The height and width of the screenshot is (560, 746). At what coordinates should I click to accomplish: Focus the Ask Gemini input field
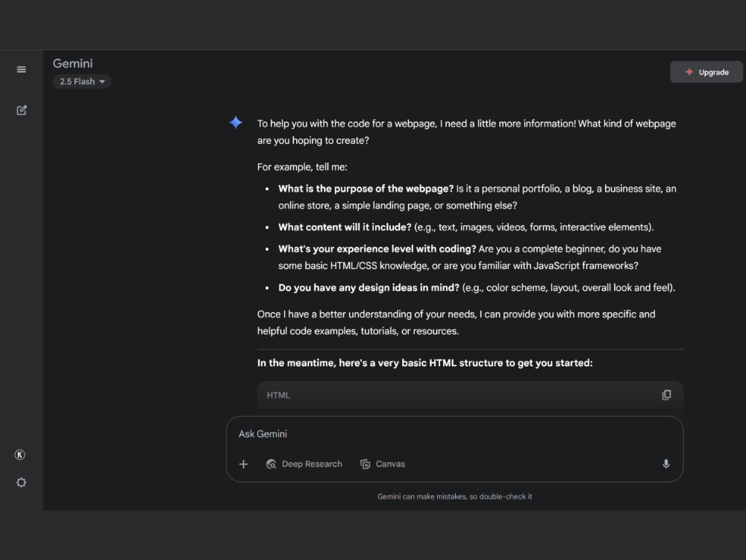pyautogui.click(x=454, y=434)
